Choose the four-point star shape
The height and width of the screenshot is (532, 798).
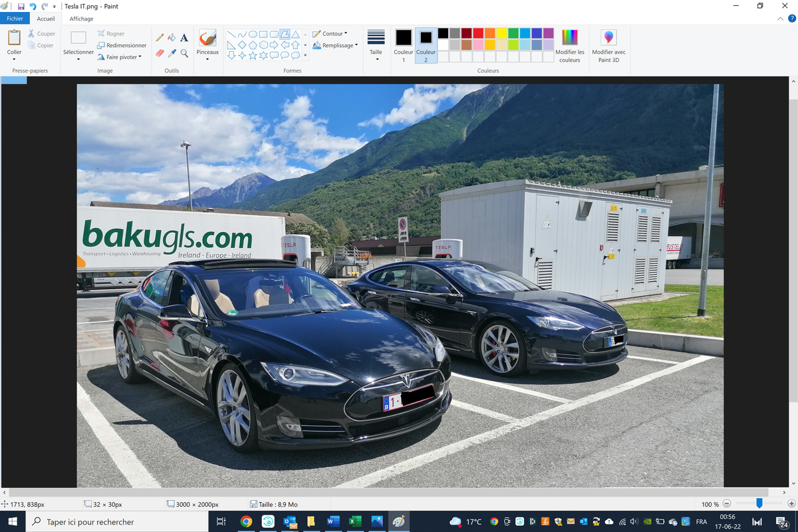click(x=242, y=55)
